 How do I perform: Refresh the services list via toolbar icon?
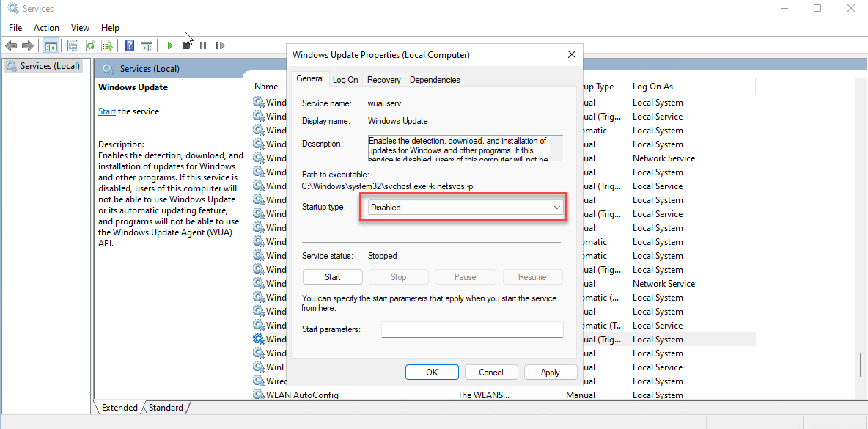click(x=90, y=45)
